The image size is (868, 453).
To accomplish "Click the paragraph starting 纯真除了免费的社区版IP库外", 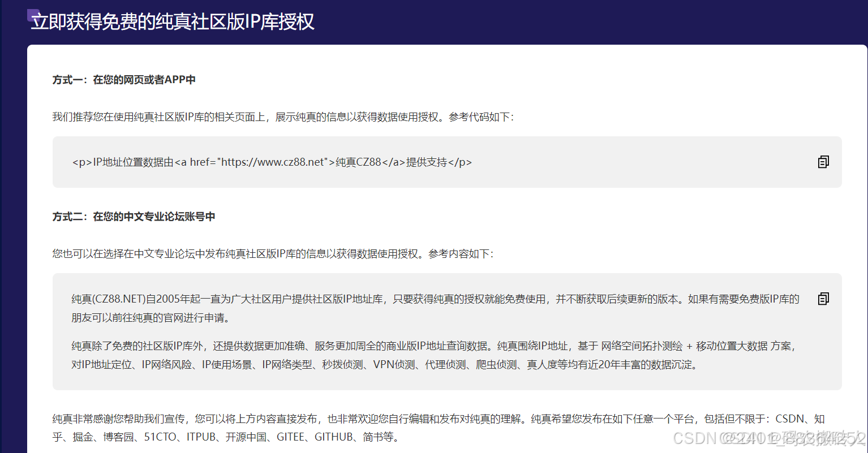I will point(435,355).
